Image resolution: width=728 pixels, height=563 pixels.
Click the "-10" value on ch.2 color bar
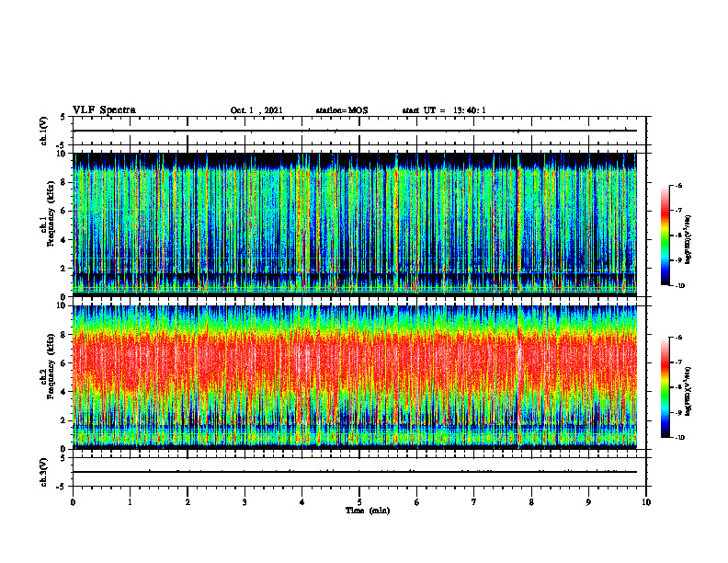coord(680,438)
